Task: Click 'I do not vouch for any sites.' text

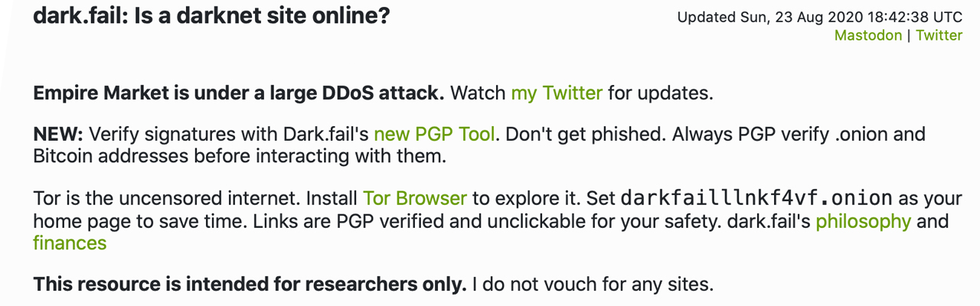Action: (593, 285)
